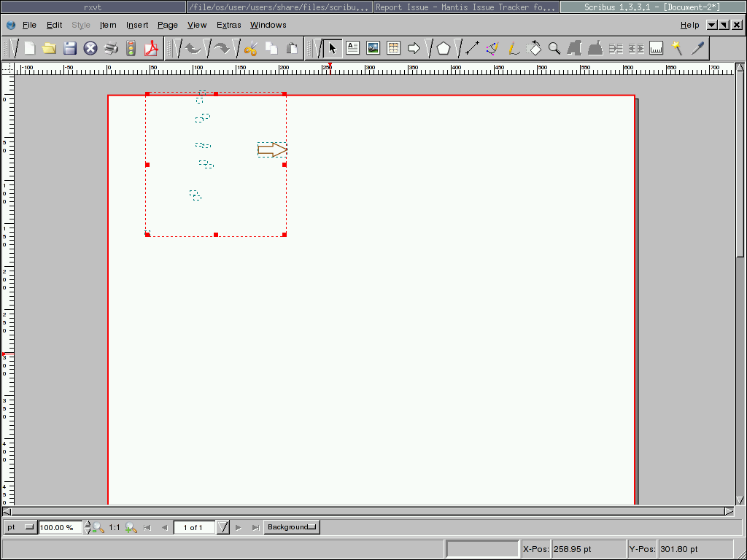Viewport: 747px width, 560px height.
Task: Select the Insert Image Frame tool
Action: pyautogui.click(x=373, y=49)
